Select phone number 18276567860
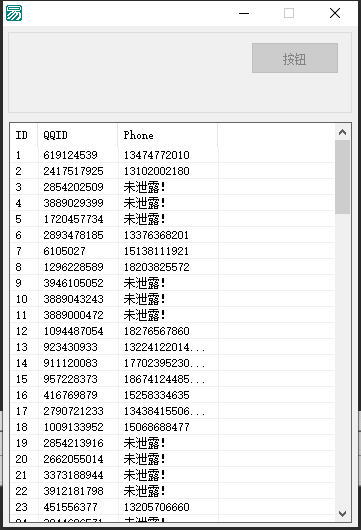This screenshot has height=530, width=361. point(157,331)
